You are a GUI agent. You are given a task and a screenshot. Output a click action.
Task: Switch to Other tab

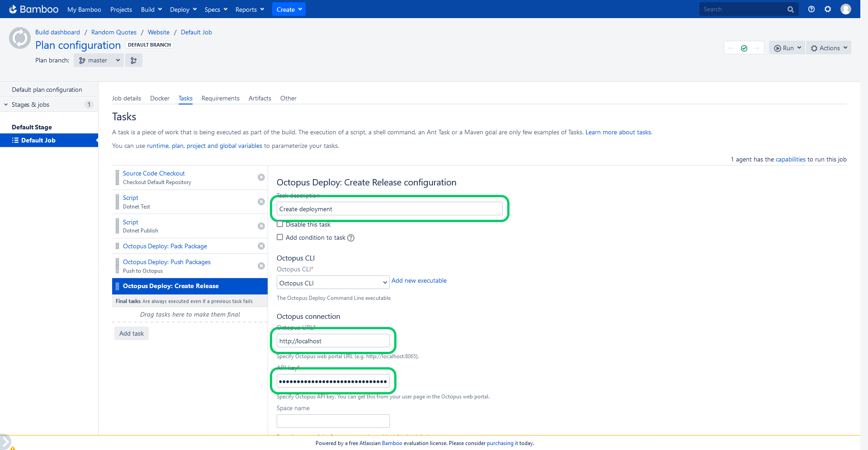tap(288, 98)
